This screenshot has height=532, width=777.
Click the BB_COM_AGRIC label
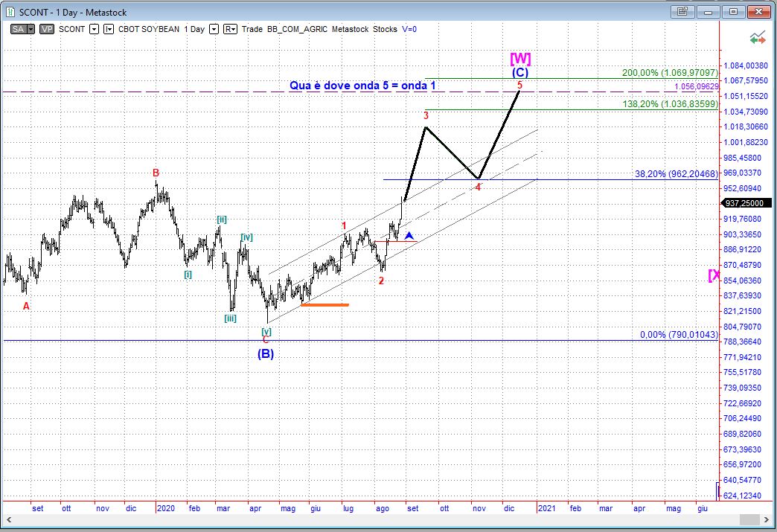(x=297, y=29)
